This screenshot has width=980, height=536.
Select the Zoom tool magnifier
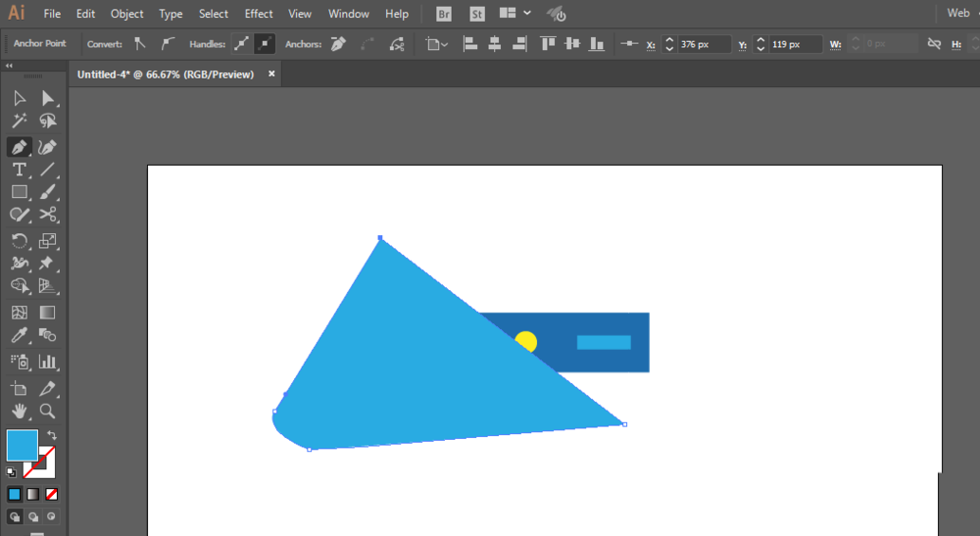(x=47, y=412)
